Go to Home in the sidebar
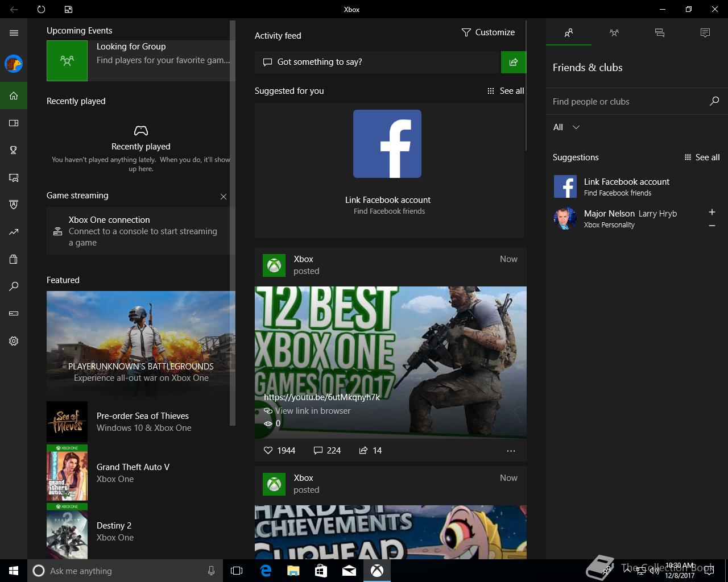Viewport: 728px width, 582px height. point(14,95)
